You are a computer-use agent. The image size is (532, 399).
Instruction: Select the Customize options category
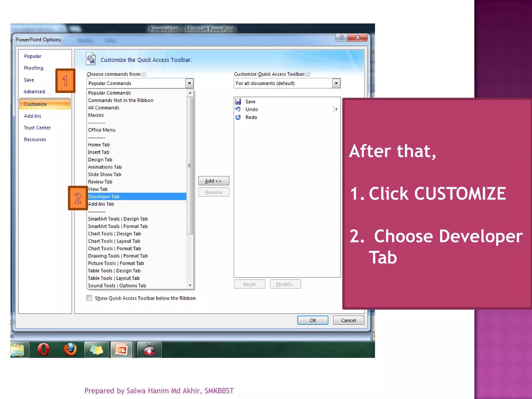[x=45, y=104]
